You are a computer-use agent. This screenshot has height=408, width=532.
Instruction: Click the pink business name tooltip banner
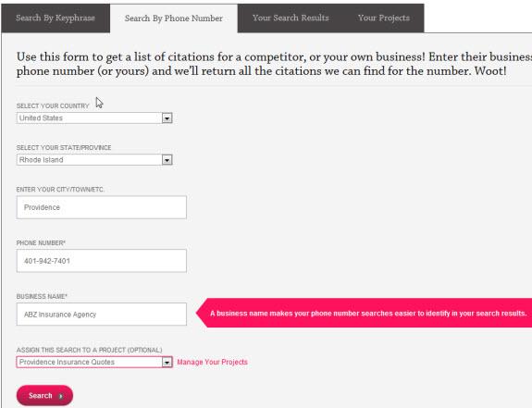364,313
